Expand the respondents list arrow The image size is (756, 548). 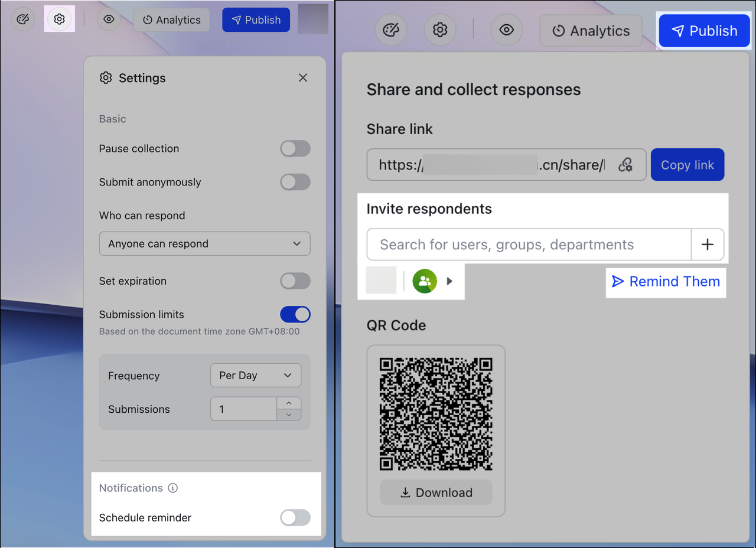tap(449, 281)
